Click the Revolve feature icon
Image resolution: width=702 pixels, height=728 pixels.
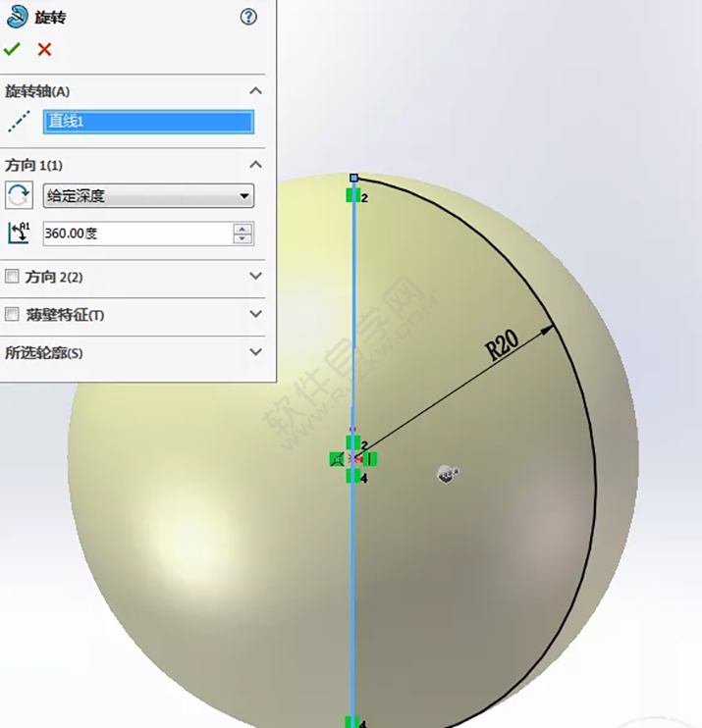click(x=17, y=18)
